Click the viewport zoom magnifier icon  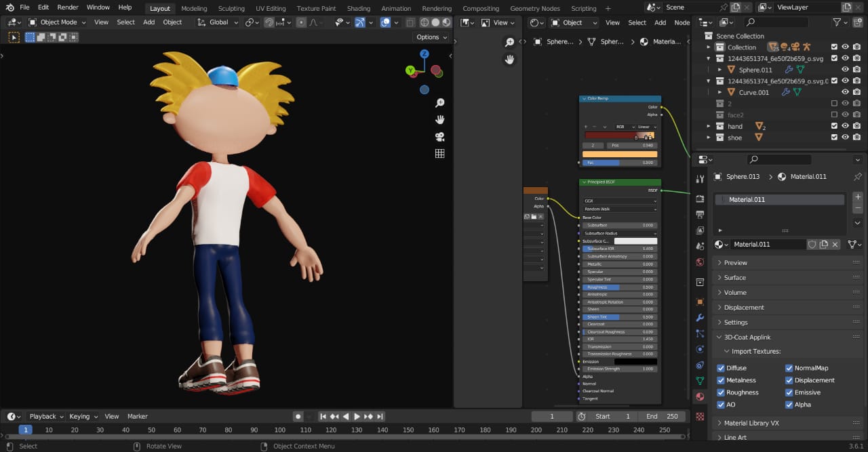tap(439, 103)
